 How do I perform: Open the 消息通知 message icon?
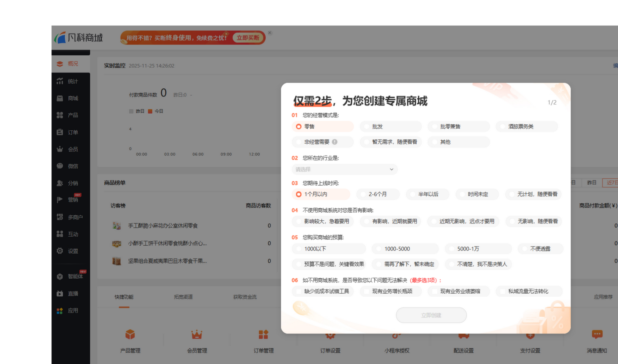tap(597, 334)
